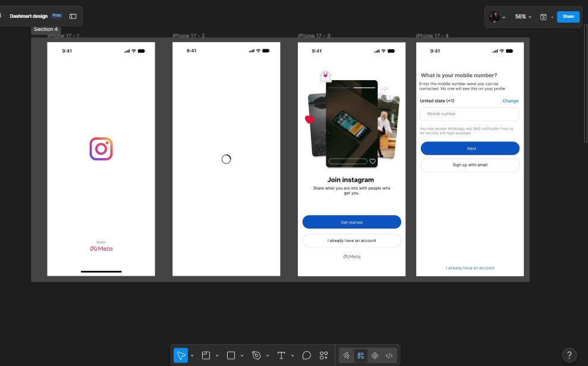Viewport: 588px width, 366px height.
Task: Expand the chevron next to avatar
Action: [x=504, y=17]
